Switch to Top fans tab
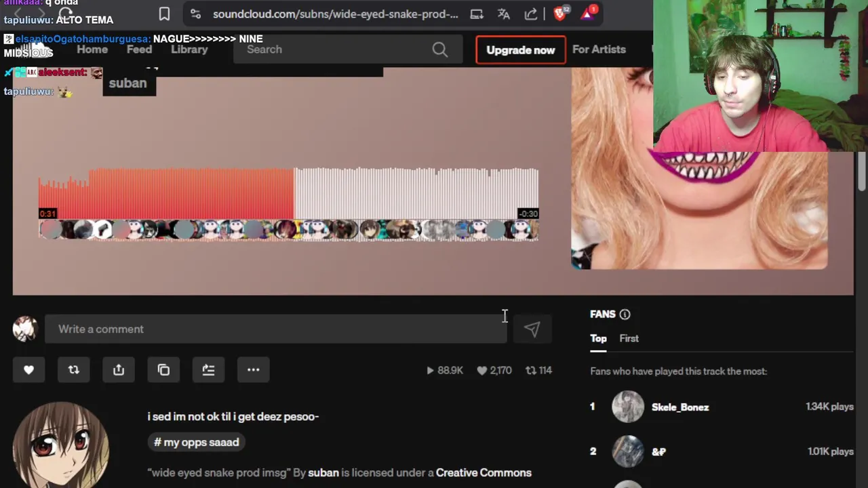 click(x=598, y=338)
